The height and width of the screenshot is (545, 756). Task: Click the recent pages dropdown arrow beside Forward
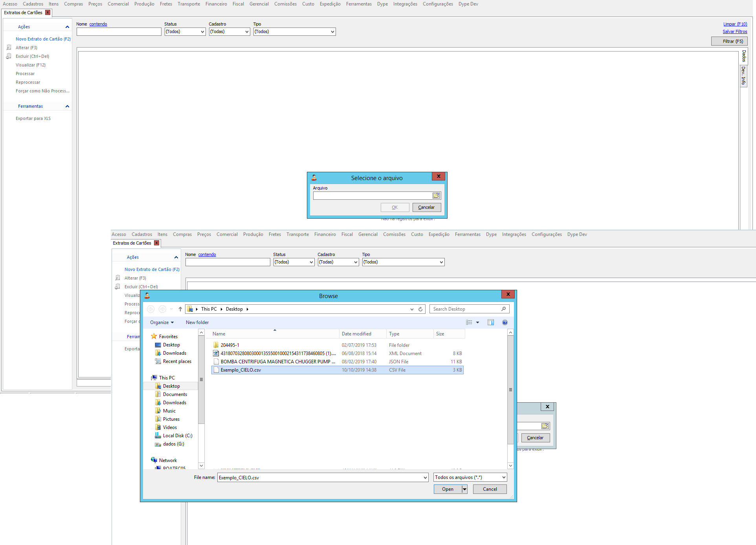[x=171, y=309]
